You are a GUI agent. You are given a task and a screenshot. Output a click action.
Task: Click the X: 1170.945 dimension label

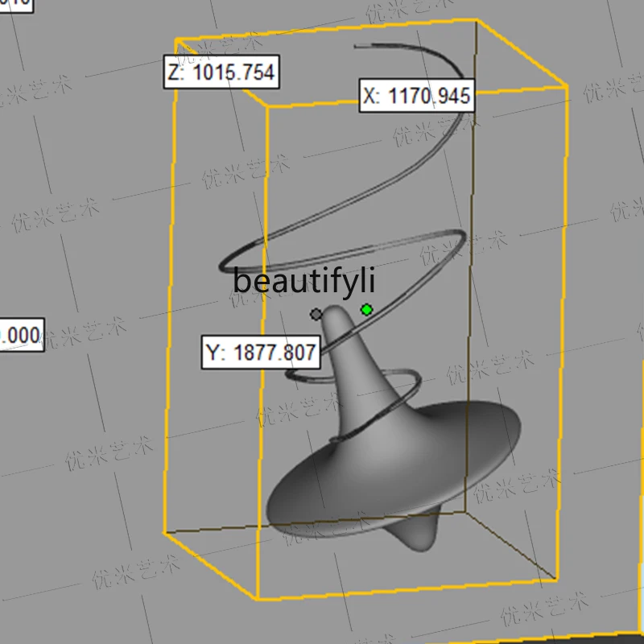pos(417,96)
